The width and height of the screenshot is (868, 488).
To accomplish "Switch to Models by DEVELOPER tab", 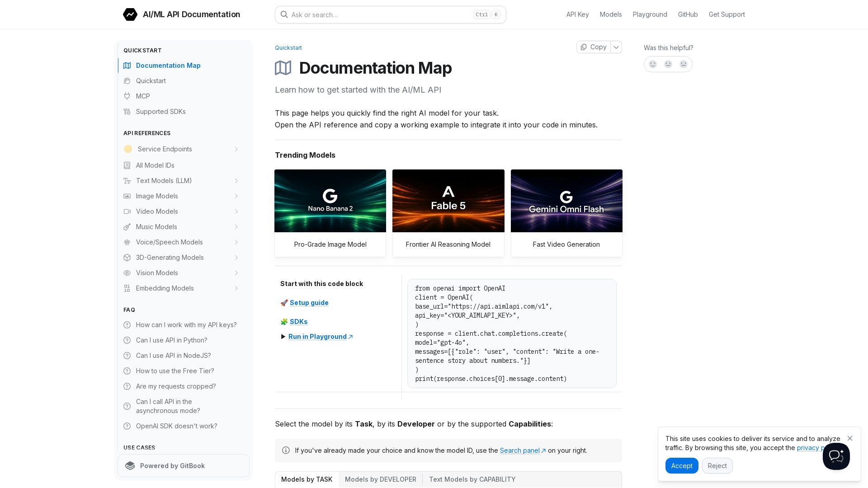I will point(381,479).
